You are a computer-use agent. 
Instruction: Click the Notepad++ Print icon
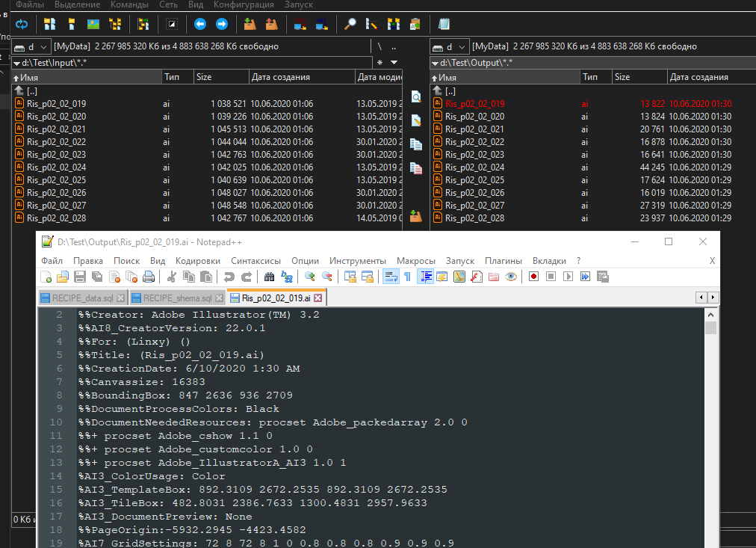(x=149, y=277)
